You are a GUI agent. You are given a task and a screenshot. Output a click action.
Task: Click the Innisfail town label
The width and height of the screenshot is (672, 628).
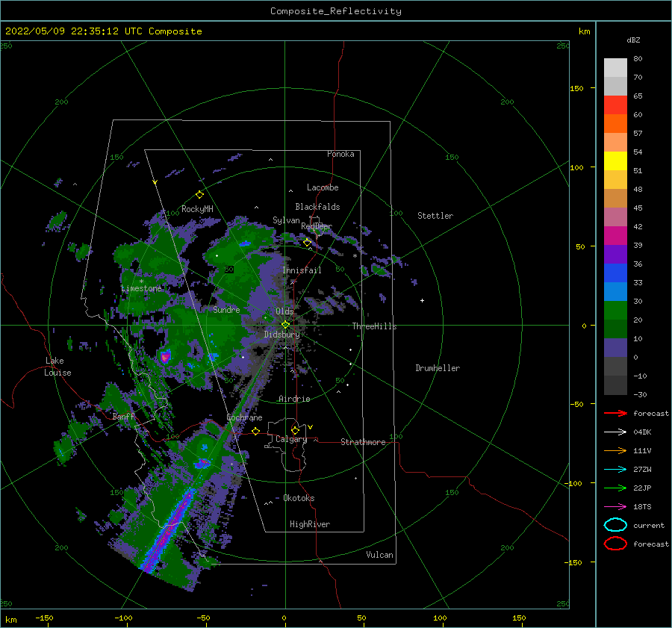tap(302, 270)
